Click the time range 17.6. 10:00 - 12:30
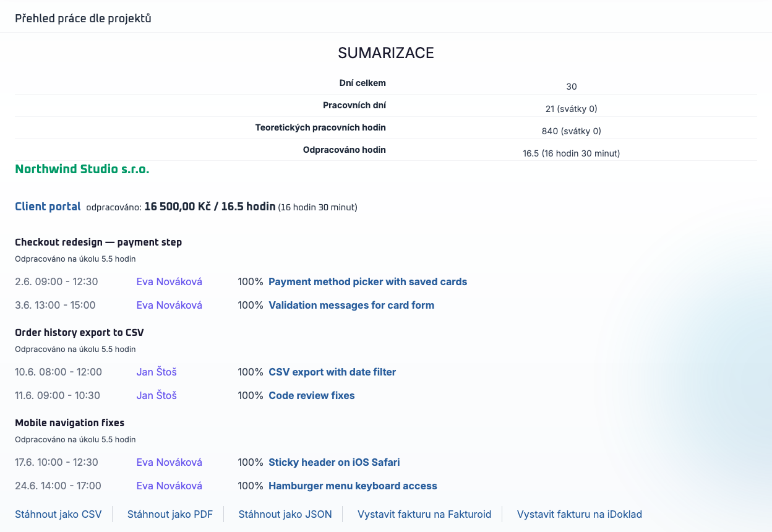Image resolution: width=772 pixels, height=532 pixels. point(56,463)
